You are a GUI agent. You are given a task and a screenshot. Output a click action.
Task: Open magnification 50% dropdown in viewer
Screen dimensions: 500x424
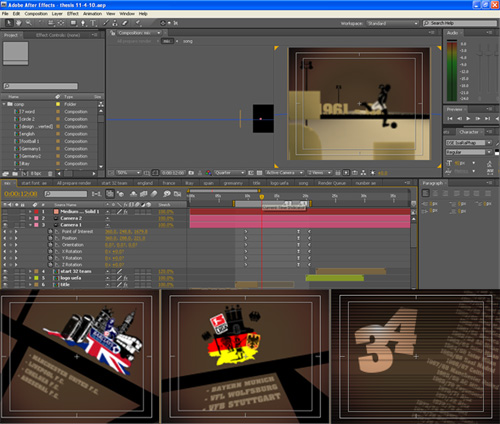point(128,173)
